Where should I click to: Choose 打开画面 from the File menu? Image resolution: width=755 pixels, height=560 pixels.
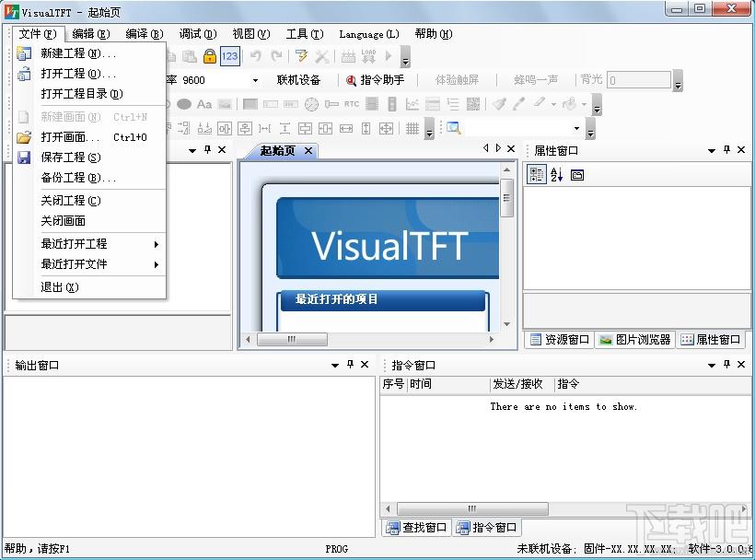[90, 137]
